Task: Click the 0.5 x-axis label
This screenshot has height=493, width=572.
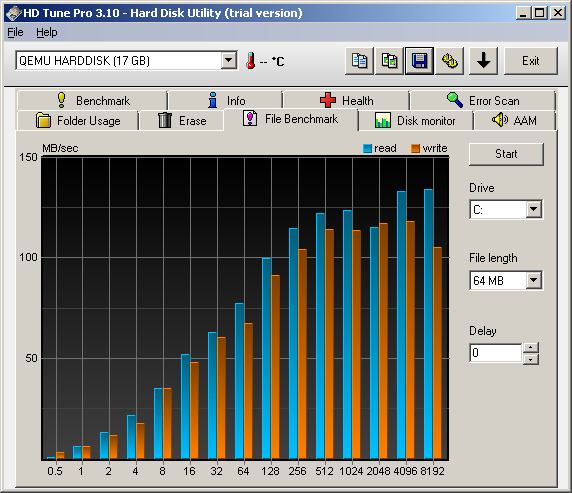Action: pyautogui.click(x=55, y=471)
